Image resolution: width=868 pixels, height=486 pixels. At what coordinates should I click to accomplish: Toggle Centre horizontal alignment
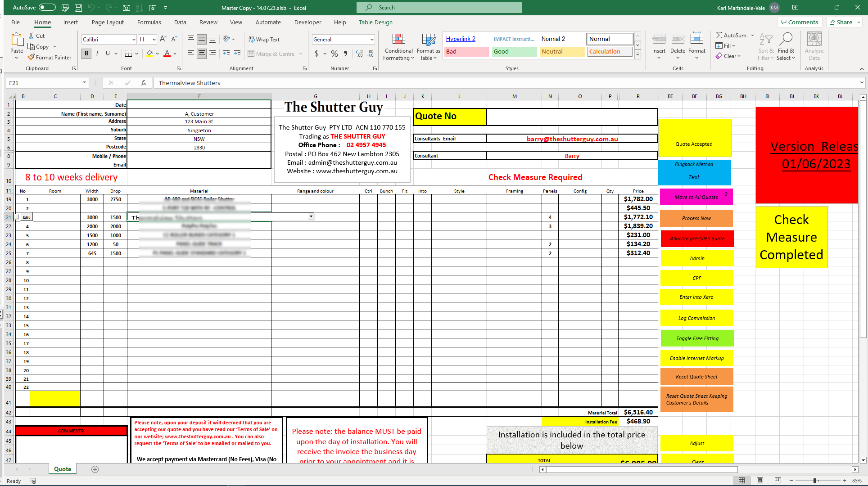tap(202, 54)
